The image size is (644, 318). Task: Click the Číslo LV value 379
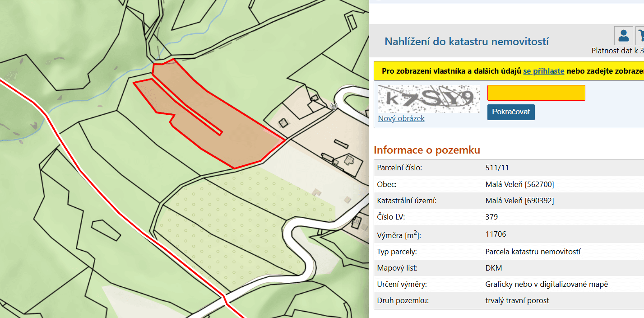click(x=491, y=217)
